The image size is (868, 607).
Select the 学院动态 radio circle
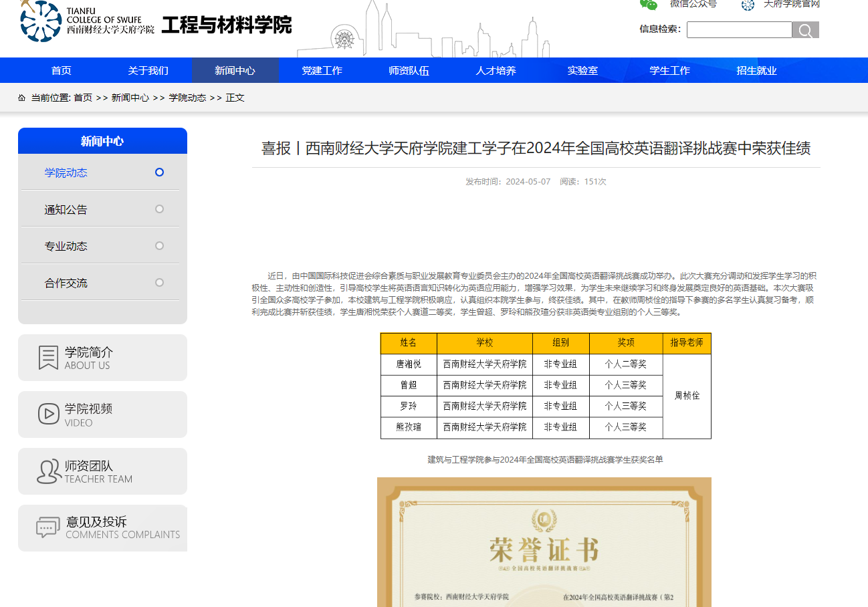click(159, 172)
